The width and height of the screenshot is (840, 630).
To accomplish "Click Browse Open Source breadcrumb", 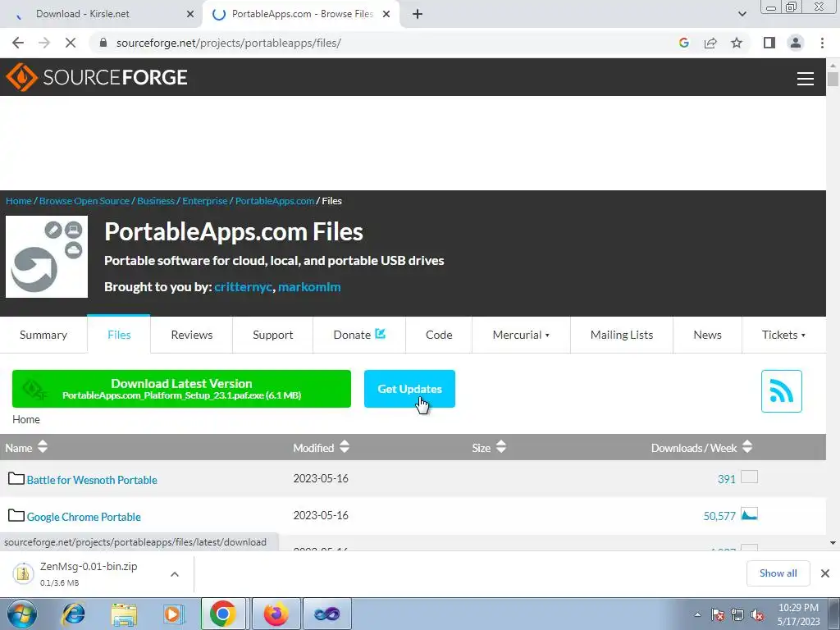I will 84,201.
